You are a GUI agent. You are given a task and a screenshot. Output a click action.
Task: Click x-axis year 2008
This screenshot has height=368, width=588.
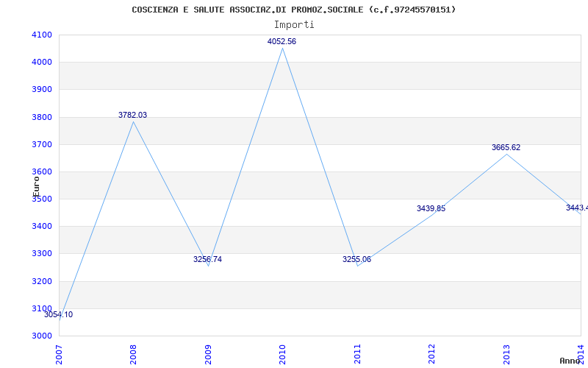pos(133,354)
